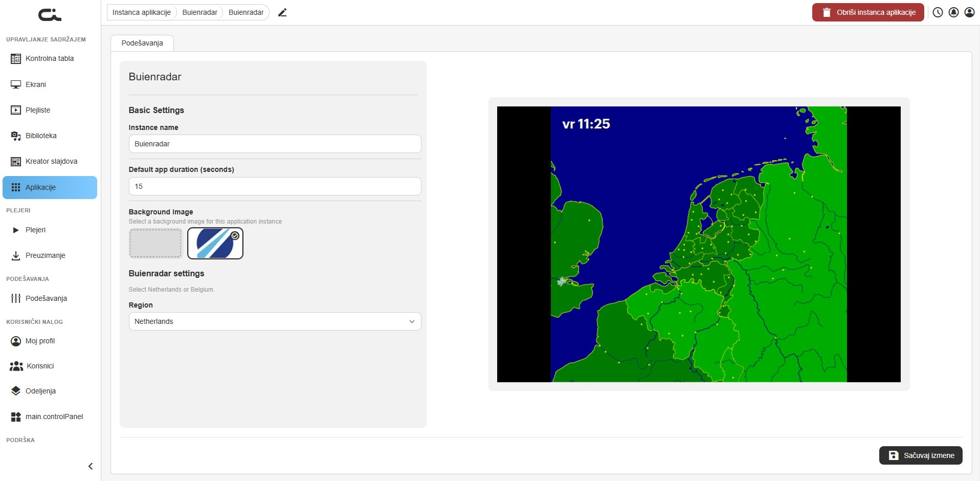Click the 'vr 11:25' time label
The height and width of the screenshot is (481, 980).
(x=586, y=124)
